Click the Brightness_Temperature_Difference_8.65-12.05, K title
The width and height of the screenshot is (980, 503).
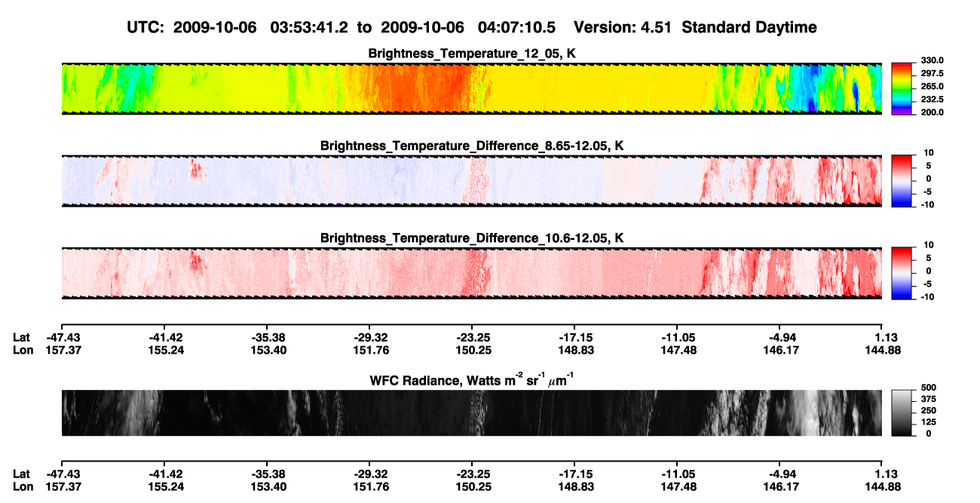(472, 146)
